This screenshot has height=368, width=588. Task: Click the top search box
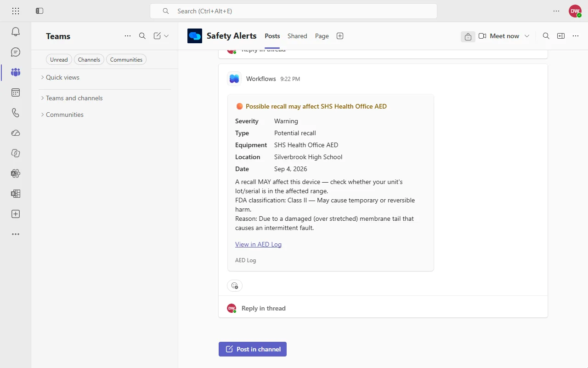(x=294, y=11)
